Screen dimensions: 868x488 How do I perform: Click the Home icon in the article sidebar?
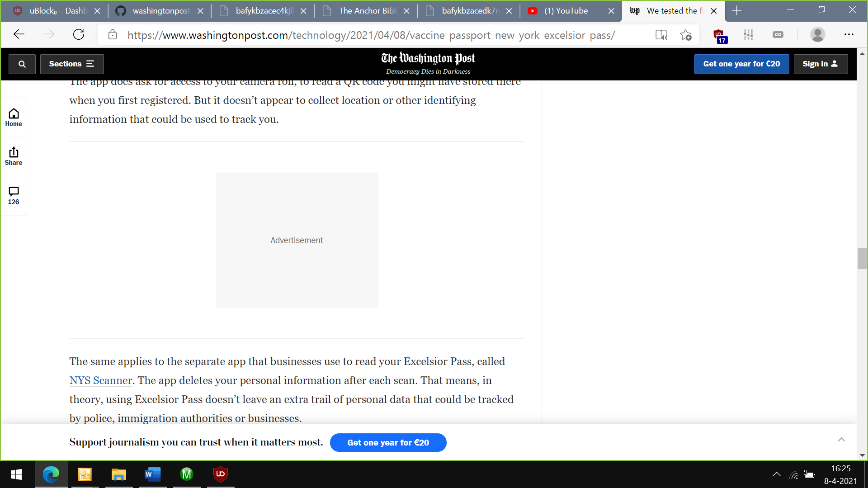(14, 117)
